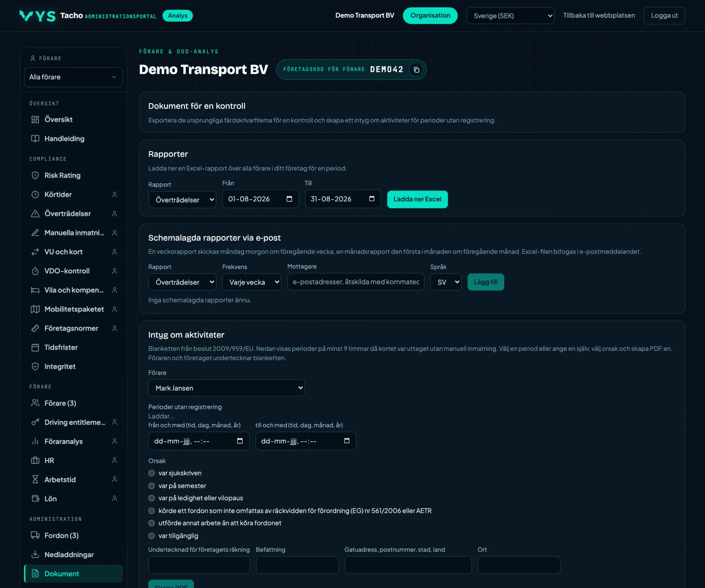
Task: Click the Överträdelser warning triangle icon
Action: pos(35,214)
